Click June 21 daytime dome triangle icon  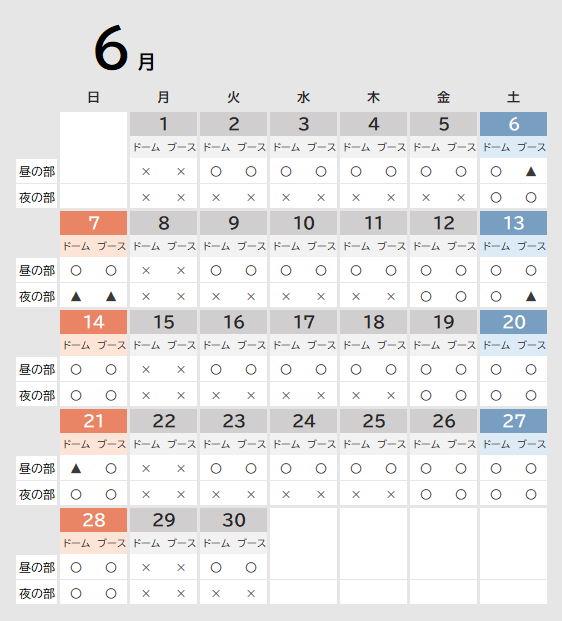[x=76, y=469]
